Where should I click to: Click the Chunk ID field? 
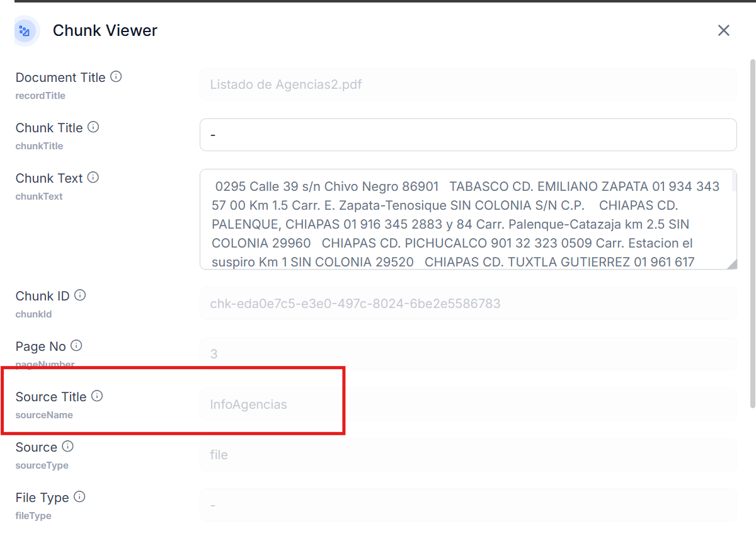(467, 304)
